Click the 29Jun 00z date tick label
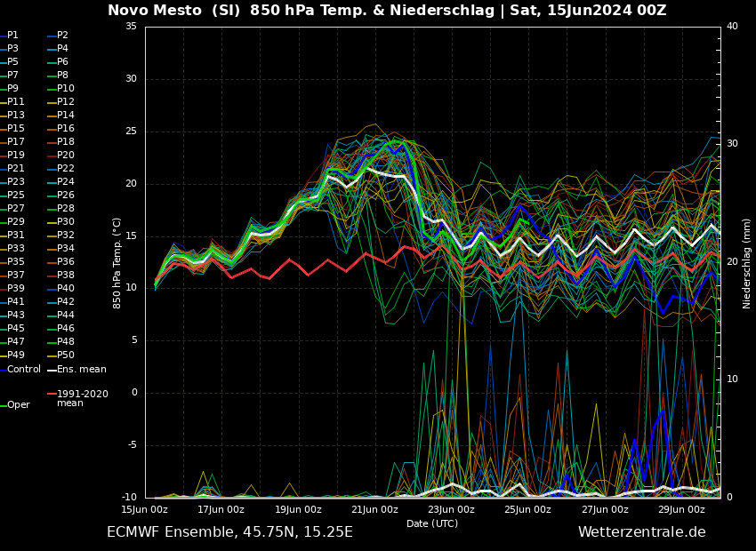The height and width of the screenshot is (551, 756). click(681, 510)
